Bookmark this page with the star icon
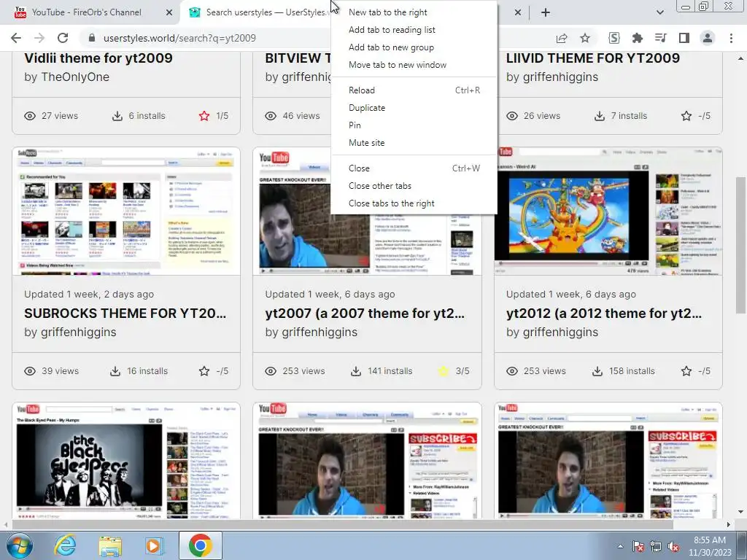 [x=585, y=38]
